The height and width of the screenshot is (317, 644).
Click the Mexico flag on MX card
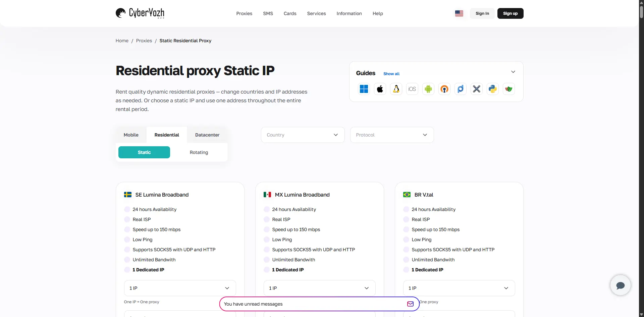click(267, 195)
